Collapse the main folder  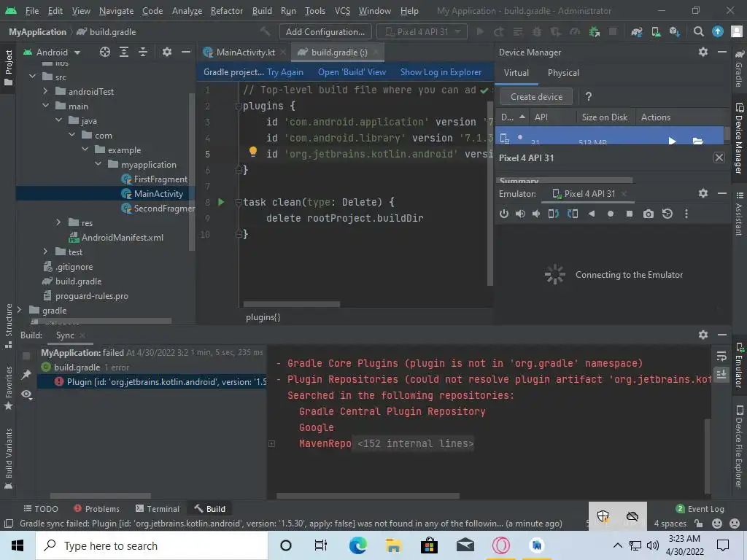click(45, 105)
